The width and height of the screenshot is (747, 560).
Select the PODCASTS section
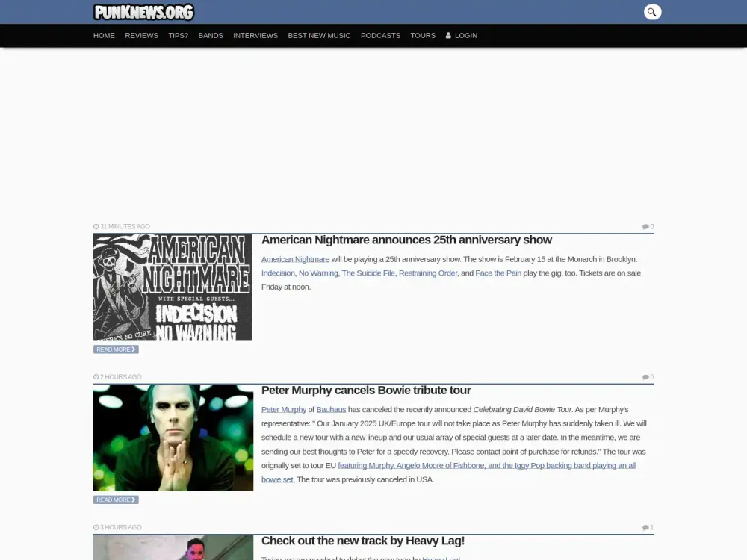(x=380, y=35)
